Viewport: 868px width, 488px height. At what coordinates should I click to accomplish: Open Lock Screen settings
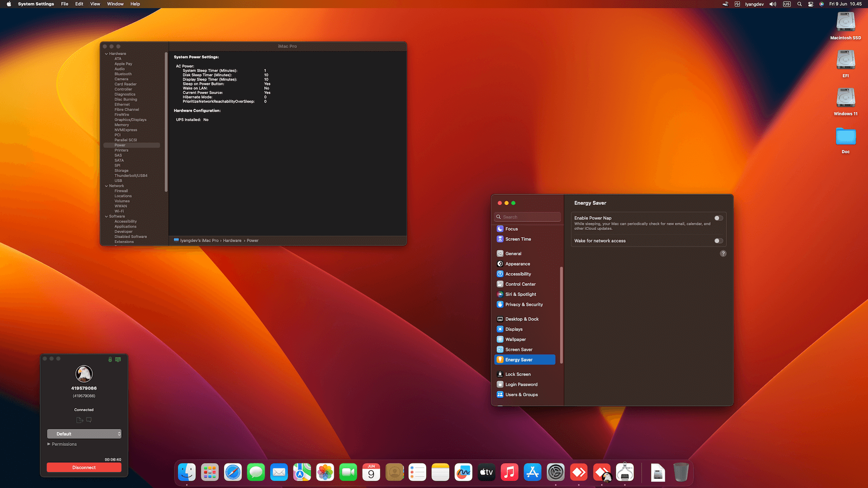pos(518,375)
